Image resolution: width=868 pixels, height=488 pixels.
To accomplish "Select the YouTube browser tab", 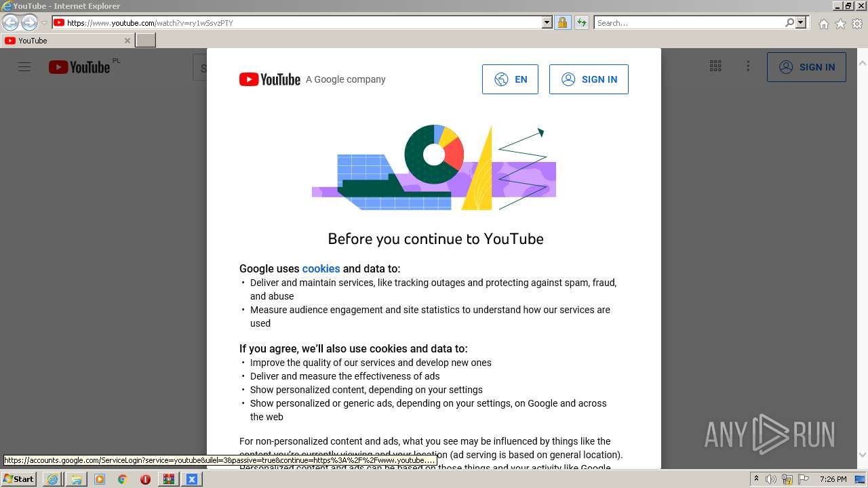I will point(66,41).
